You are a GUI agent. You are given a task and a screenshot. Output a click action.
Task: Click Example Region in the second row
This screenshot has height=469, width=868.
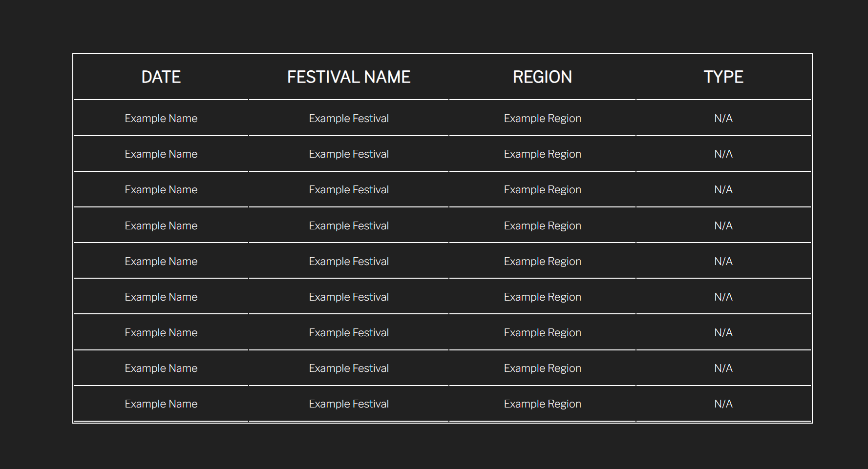click(543, 154)
